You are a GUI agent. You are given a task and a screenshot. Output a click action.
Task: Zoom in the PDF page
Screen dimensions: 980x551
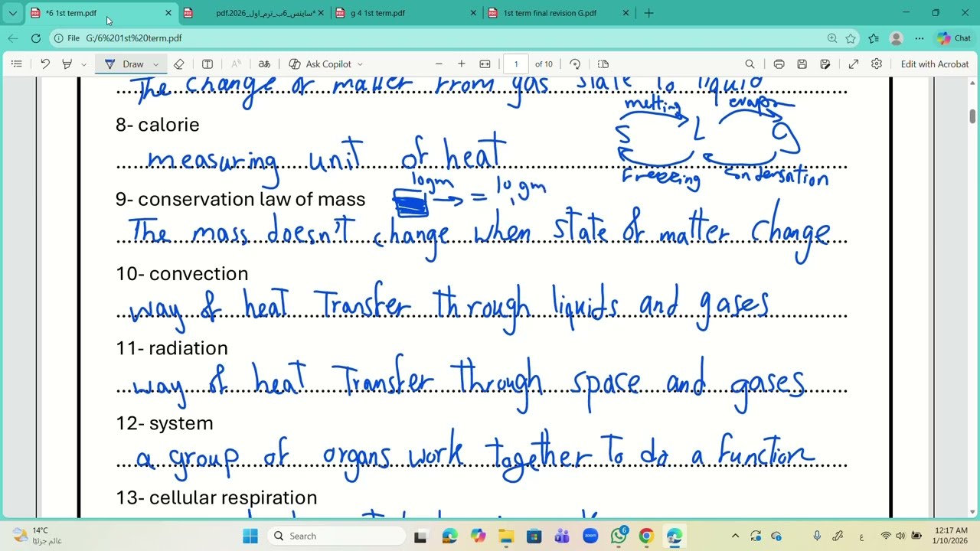462,64
